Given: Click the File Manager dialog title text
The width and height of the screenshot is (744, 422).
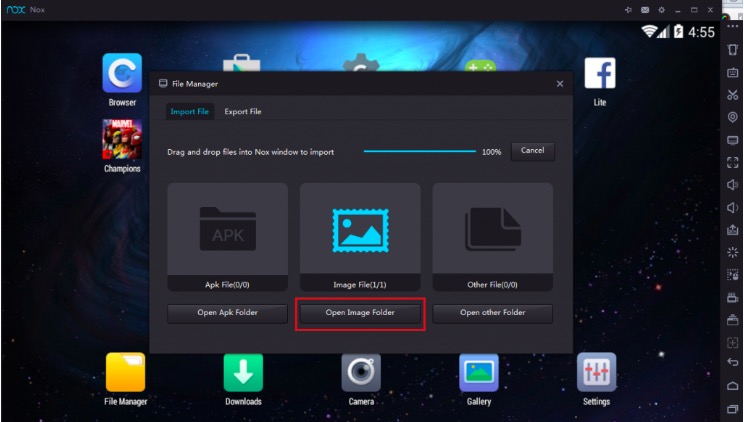Looking at the screenshot, I should click(195, 84).
